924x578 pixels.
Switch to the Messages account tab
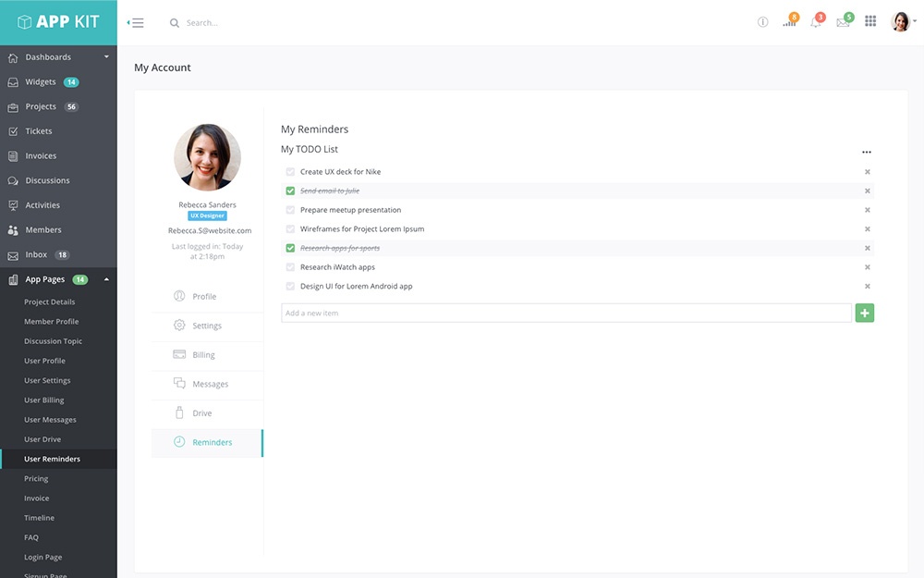click(210, 384)
